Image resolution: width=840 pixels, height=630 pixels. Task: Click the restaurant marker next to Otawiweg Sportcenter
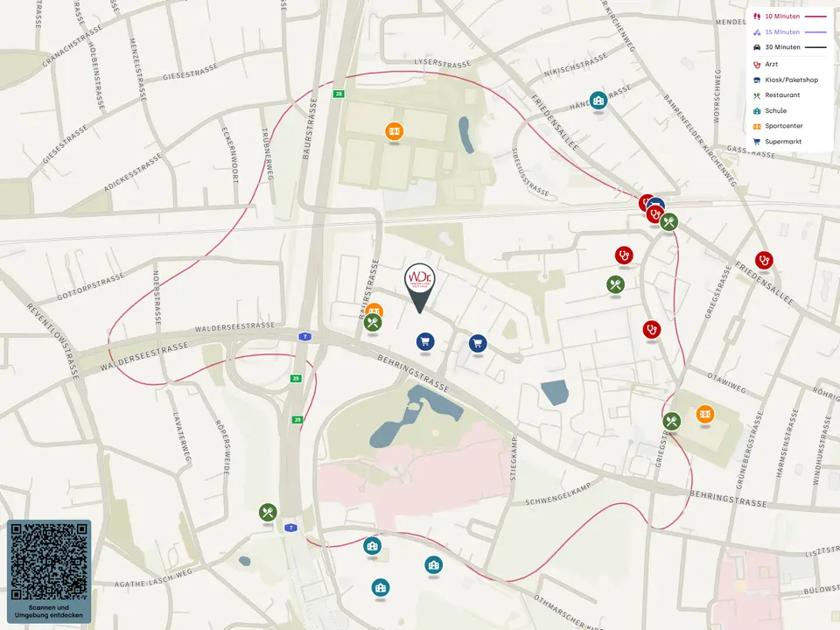(x=672, y=421)
